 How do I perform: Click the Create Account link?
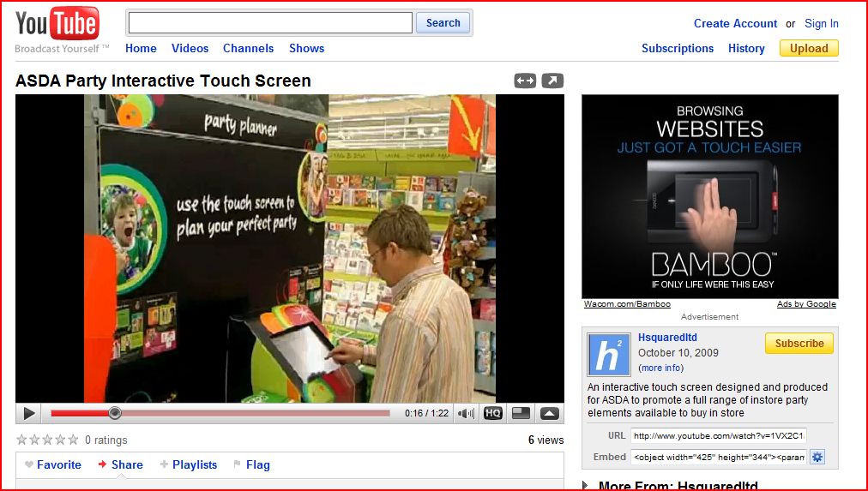pos(735,23)
